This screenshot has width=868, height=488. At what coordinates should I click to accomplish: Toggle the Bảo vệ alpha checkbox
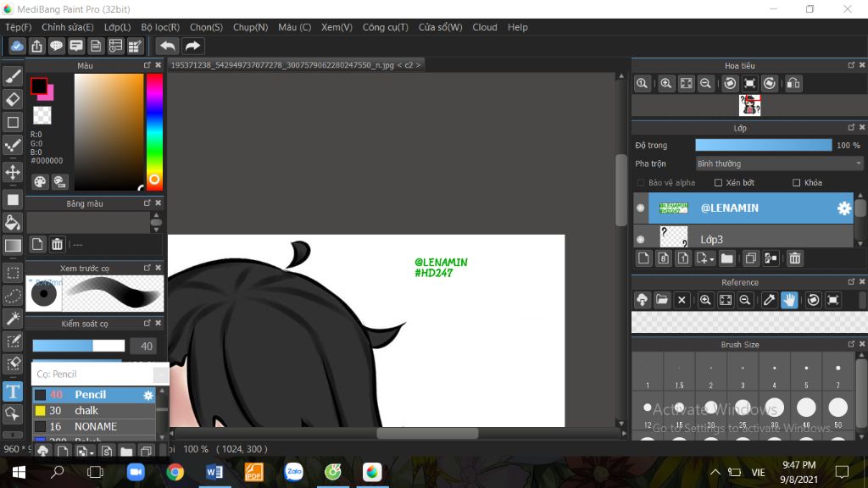641,183
